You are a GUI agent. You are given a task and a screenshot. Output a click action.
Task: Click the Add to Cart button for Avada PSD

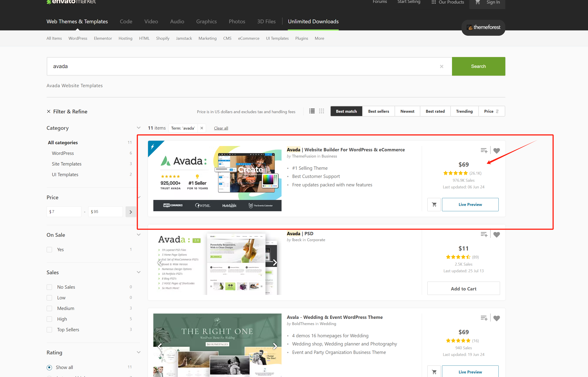[464, 288]
